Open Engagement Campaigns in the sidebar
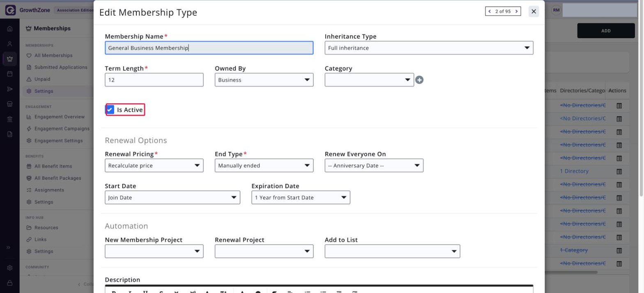The height and width of the screenshot is (293, 644). tap(62, 129)
